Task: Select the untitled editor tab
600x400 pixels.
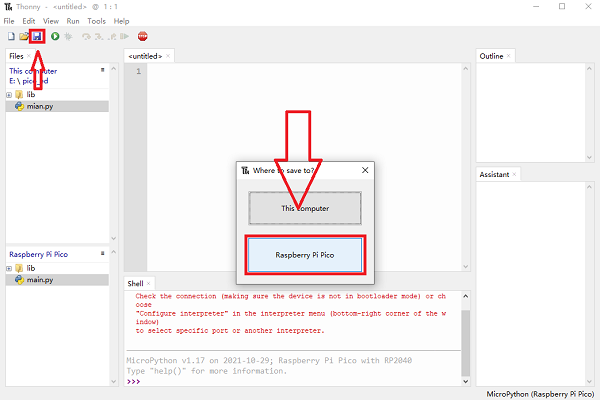Action: 145,56
